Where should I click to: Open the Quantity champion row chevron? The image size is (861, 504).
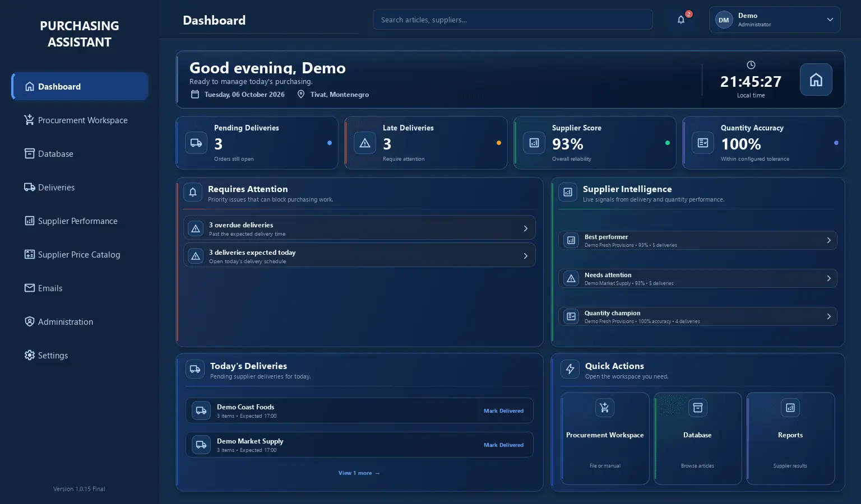point(828,316)
